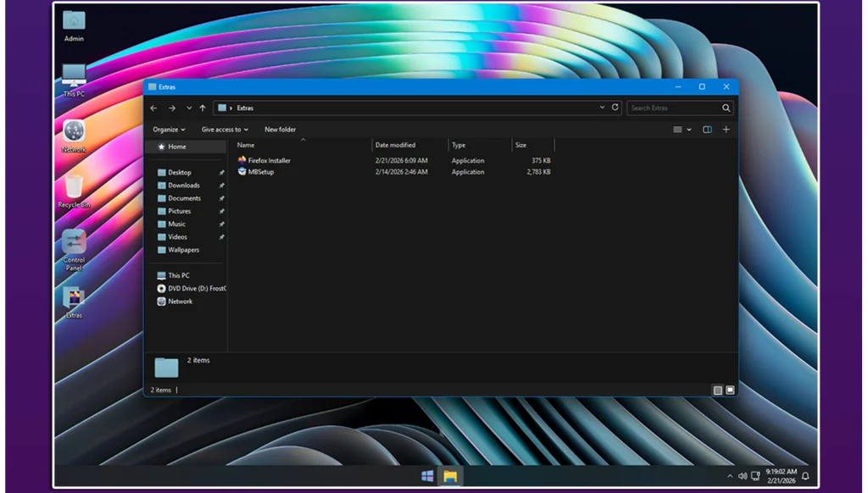Viewport: 868px width, 493px height.
Task: Click the help plus icon in toolbar
Action: click(726, 130)
